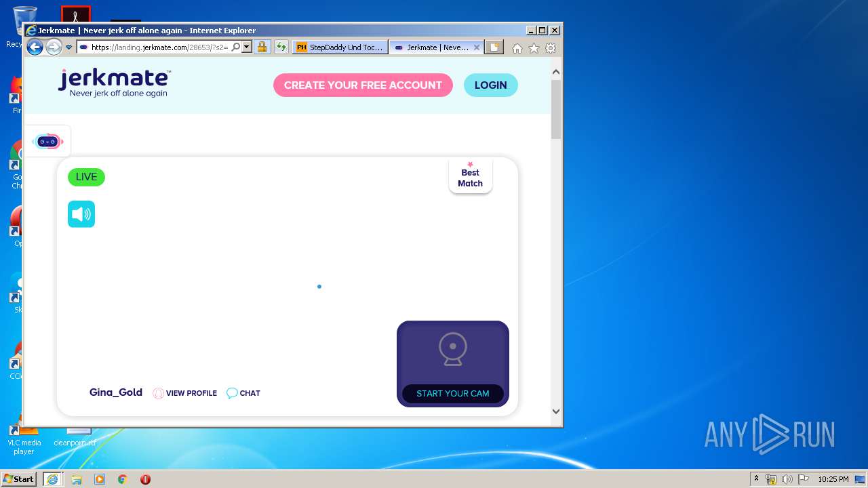The height and width of the screenshot is (488, 868).
Task: Click the network tray icon
Action: coord(771,479)
